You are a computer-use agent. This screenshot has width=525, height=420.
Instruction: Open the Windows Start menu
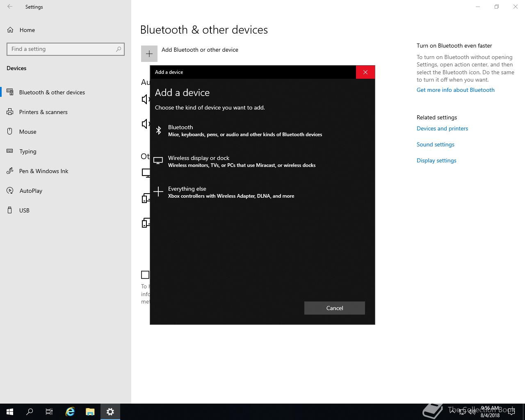10,412
